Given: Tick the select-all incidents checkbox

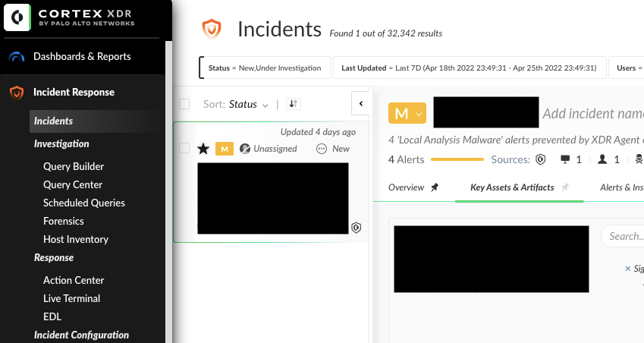Looking at the screenshot, I should (x=184, y=104).
